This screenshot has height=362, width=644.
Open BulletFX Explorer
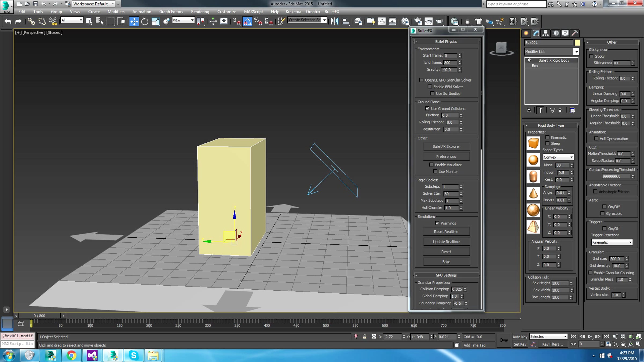[446, 146]
